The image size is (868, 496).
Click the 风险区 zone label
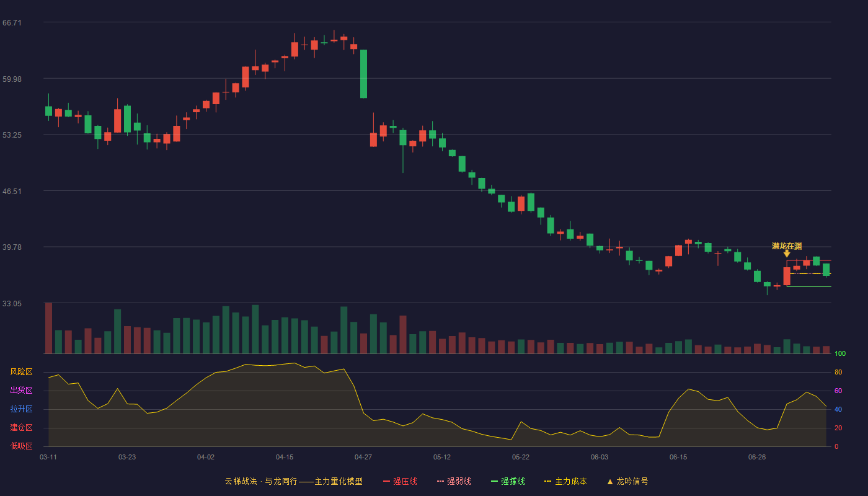22,372
